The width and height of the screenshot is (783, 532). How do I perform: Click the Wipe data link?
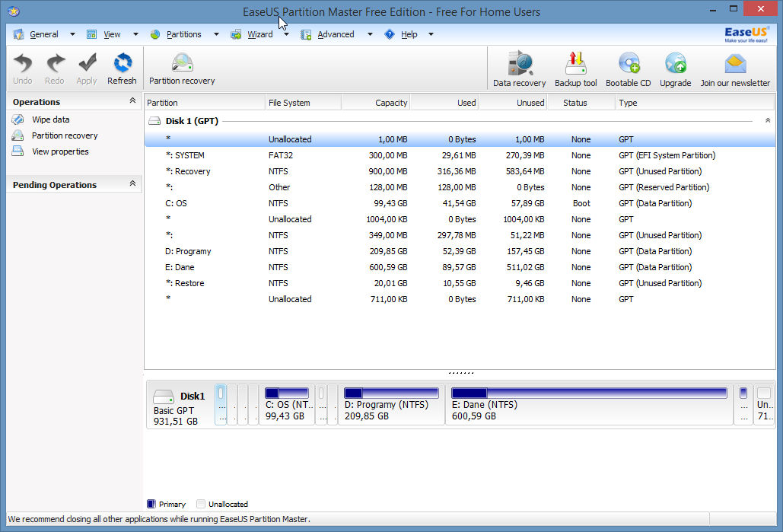(50, 119)
